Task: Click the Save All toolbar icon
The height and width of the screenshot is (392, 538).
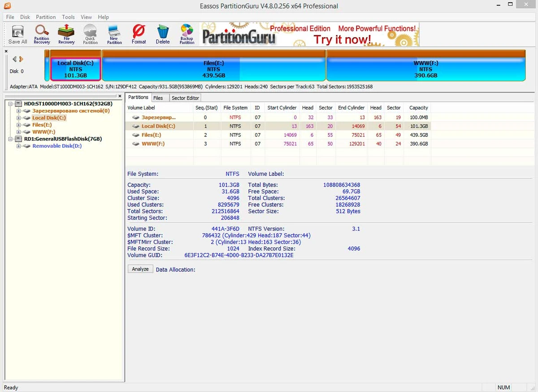Action: pos(17,34)
